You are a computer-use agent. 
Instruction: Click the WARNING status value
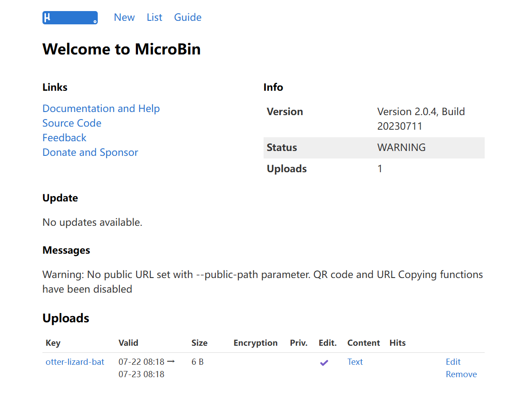tap(402, 147)
